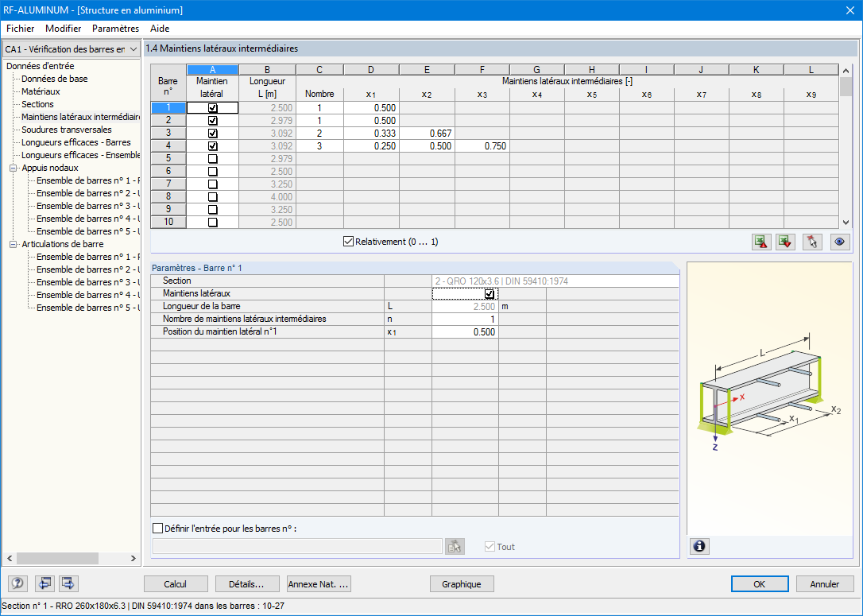
Task: Click the help question mark icon
Action: click(17, 583)
